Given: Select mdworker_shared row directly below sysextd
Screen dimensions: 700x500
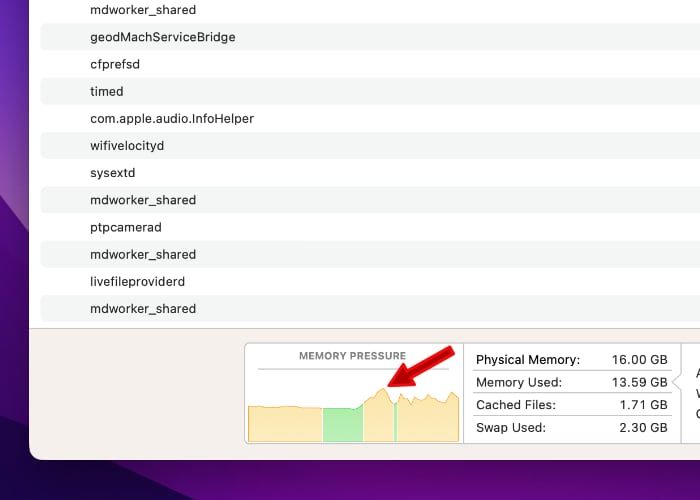Looking at the screenshot, I should point(143,200).
